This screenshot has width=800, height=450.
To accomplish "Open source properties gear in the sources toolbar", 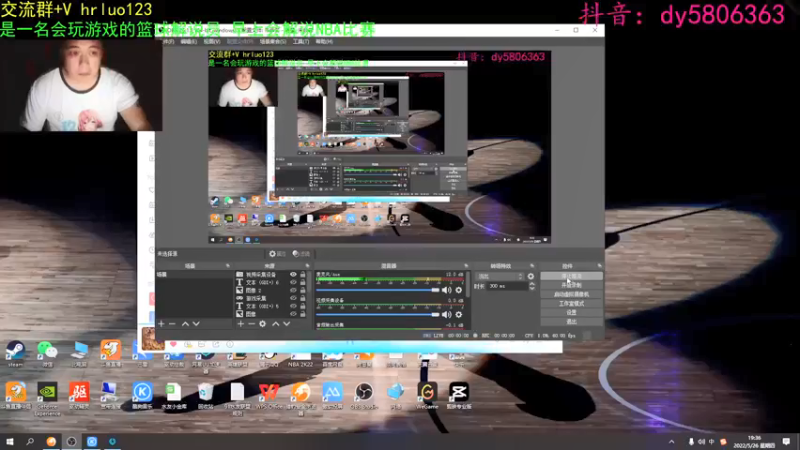I will pyautogui.click(x=262, y=324).
